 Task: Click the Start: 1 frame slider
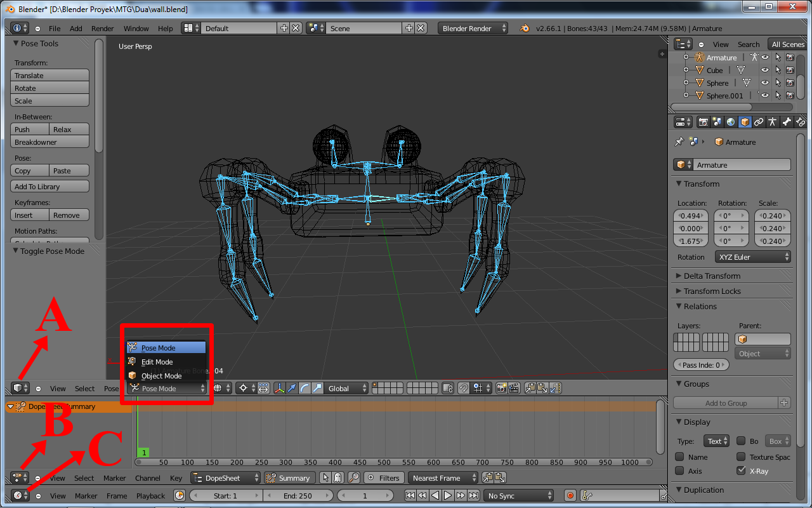point(226,495)
